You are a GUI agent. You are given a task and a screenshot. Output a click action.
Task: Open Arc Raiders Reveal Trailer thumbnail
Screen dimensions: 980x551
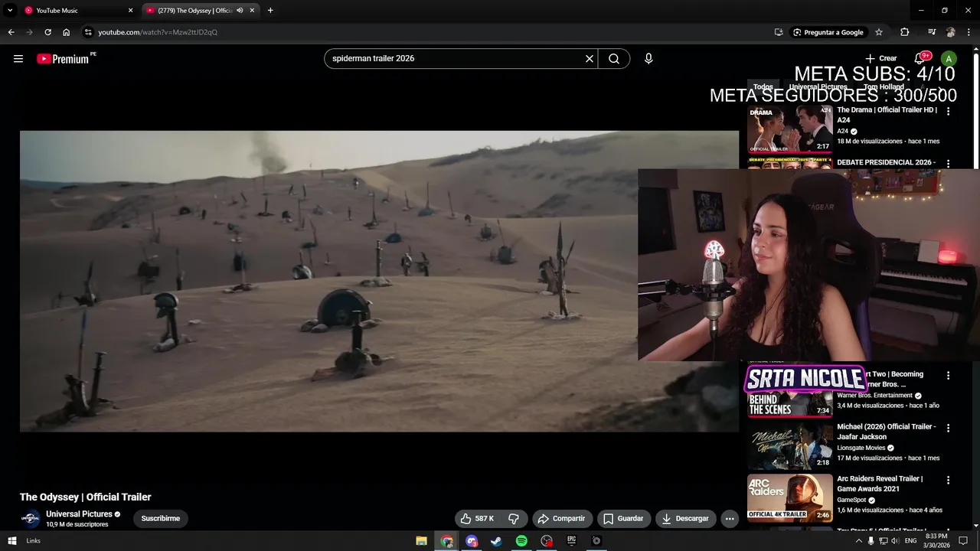click(x=790, y=497)
